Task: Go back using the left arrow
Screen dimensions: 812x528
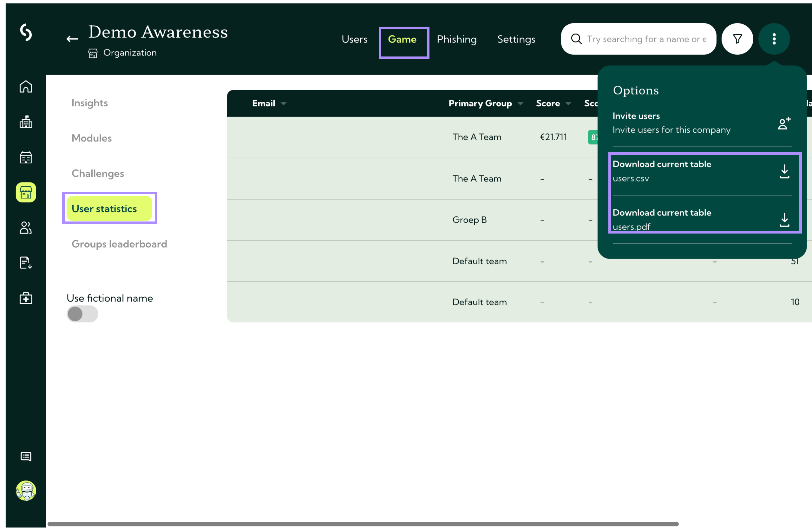Action: (x=72, y=39)
